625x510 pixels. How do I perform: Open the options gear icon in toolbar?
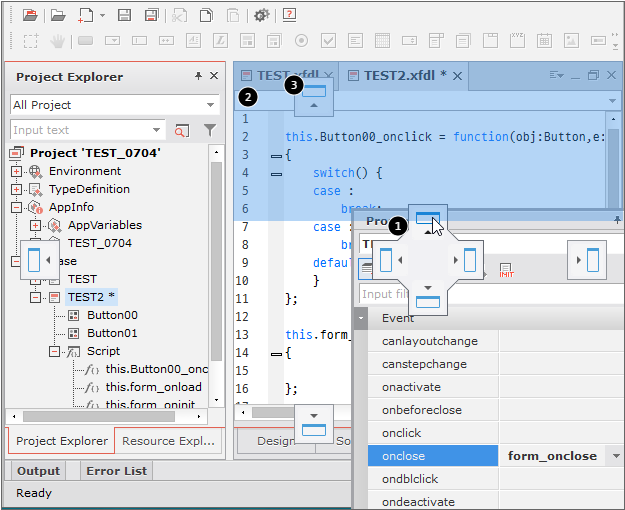[261, 15]
